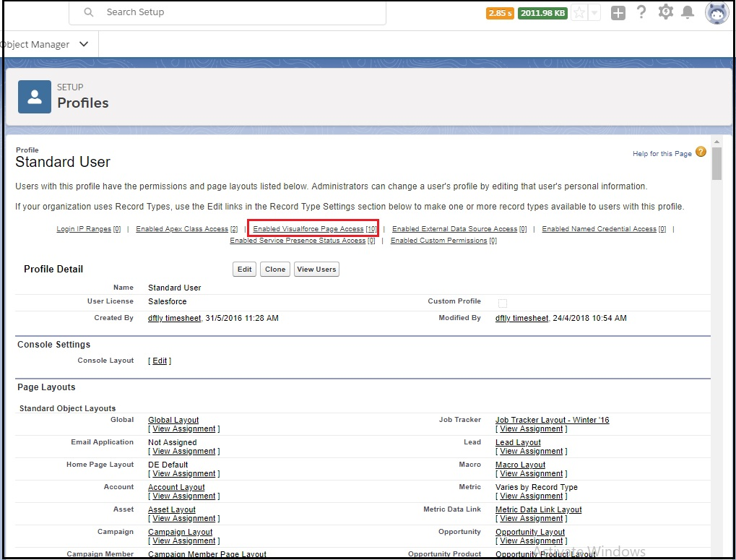
Task: Open the Login IP Ranges link
Action: pyautogui.click(x=89, y=229)
